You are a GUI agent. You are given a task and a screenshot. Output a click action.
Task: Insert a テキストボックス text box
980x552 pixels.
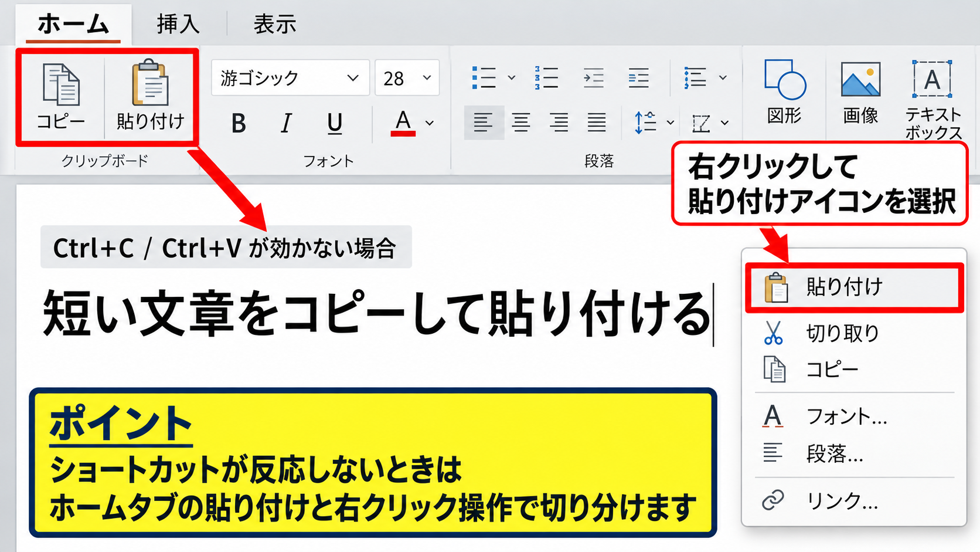click(933, 100)
